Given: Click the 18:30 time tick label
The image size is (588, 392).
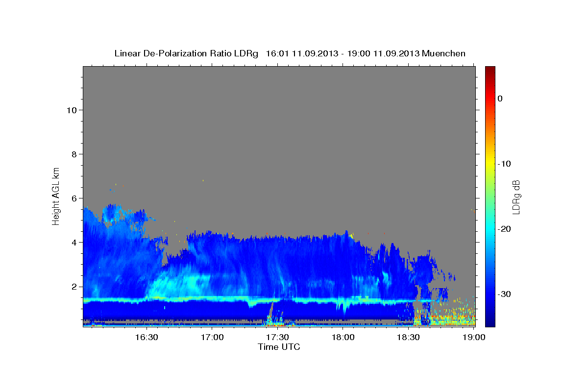Looking at the screenshot, I should click(408, 337).
